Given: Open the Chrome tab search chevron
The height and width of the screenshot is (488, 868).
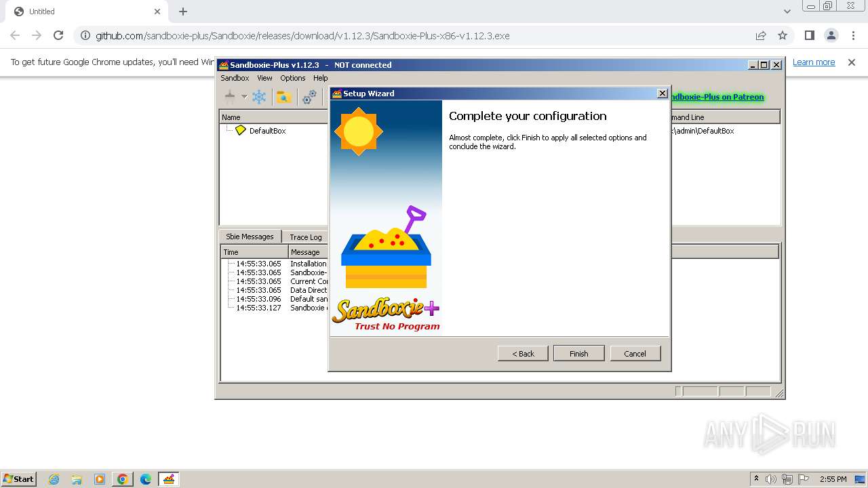Looking at the screenshot, I should click(x=787, y=12).
